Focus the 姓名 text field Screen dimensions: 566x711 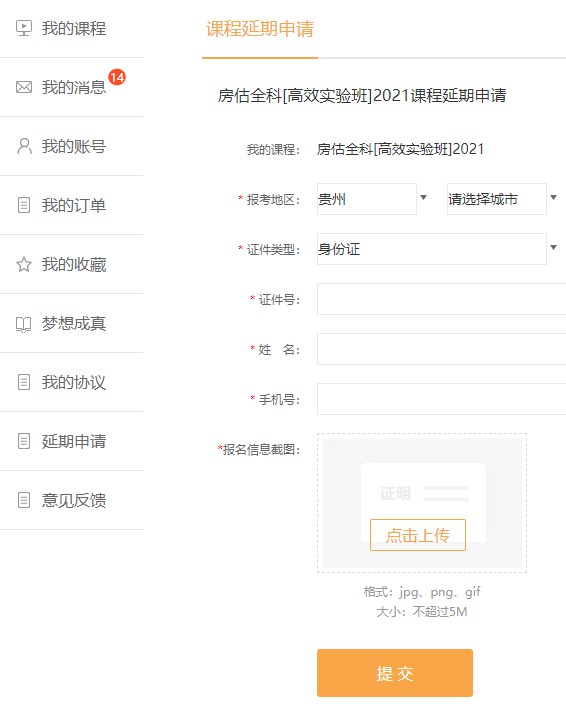coord(441,349)
